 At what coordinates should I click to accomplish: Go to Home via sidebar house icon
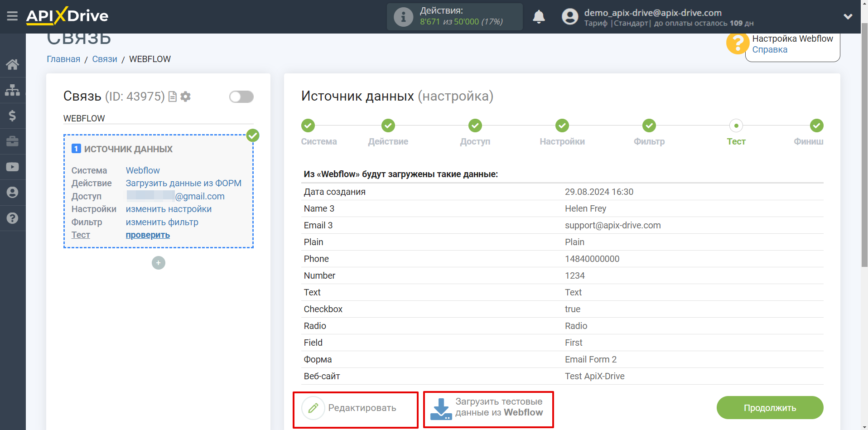(12, 64)
